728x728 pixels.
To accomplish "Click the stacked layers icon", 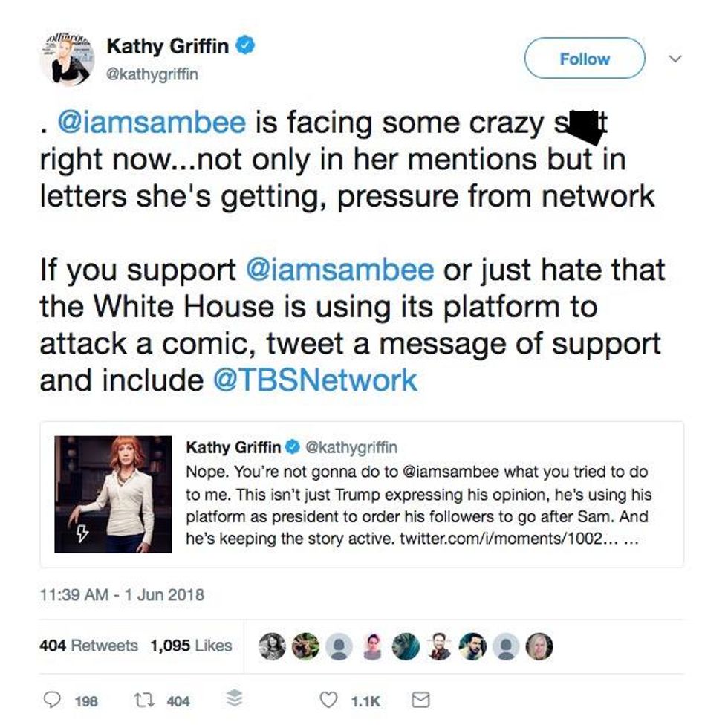I will click(x=234, y=700).
